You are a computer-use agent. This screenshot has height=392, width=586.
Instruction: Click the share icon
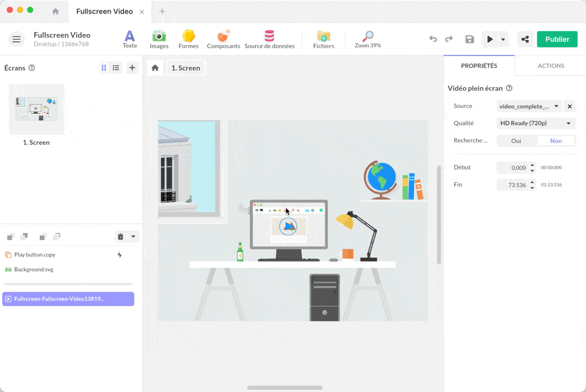click(x=524, y=39)
